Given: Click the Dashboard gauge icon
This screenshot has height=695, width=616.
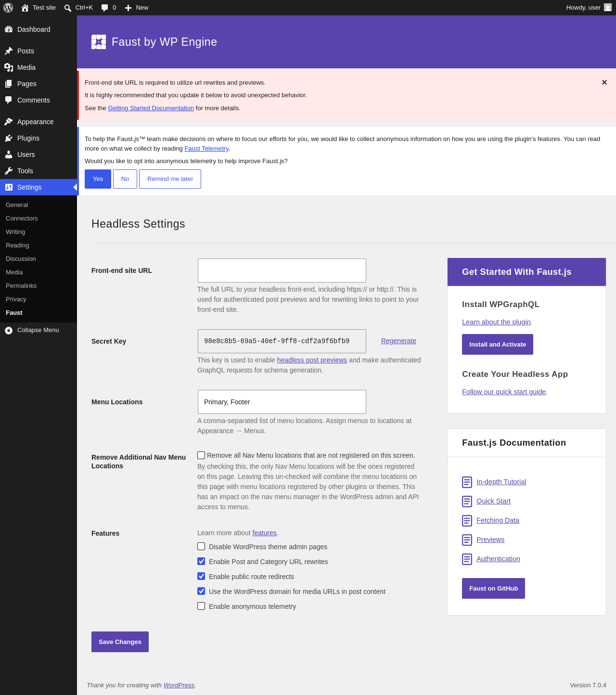Looking at the screenshot, I should pyautogui.click(x=9, y=29).
